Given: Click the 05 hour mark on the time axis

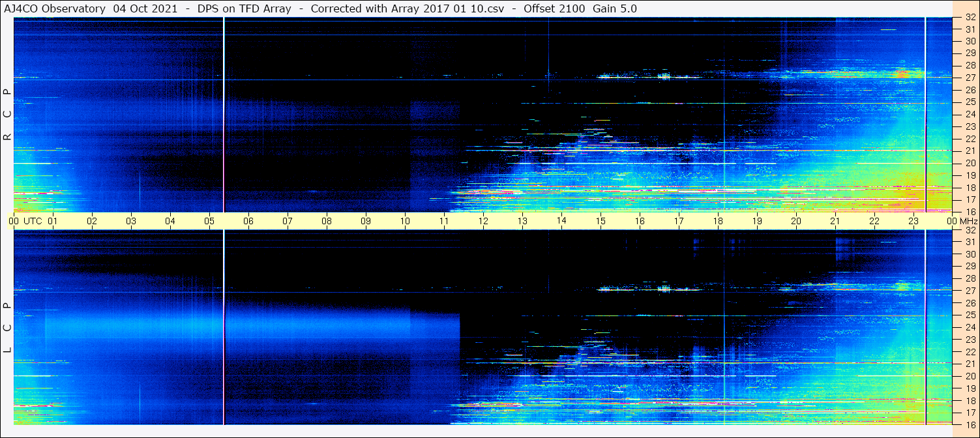Looking at the screenshot, I should pyautogui.click(x=209, y=221).
